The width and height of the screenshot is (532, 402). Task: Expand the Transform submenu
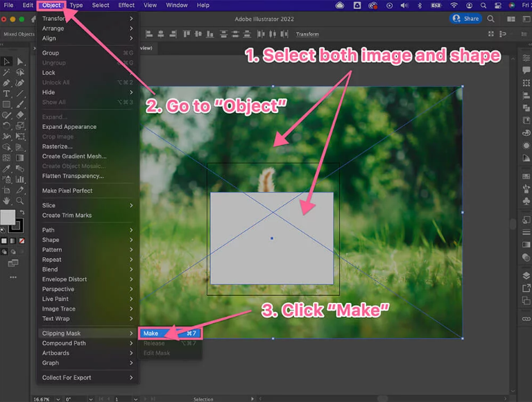(87, 18)
